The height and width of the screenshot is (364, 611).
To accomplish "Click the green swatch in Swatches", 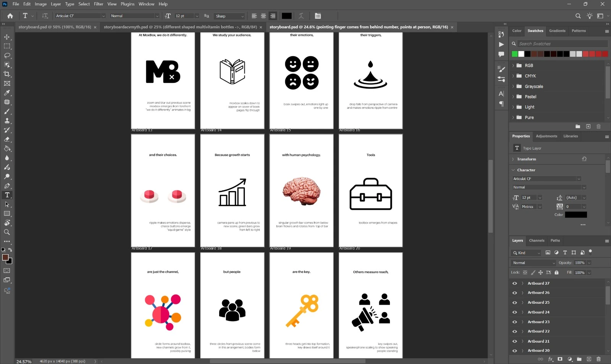I will (515, 54).
